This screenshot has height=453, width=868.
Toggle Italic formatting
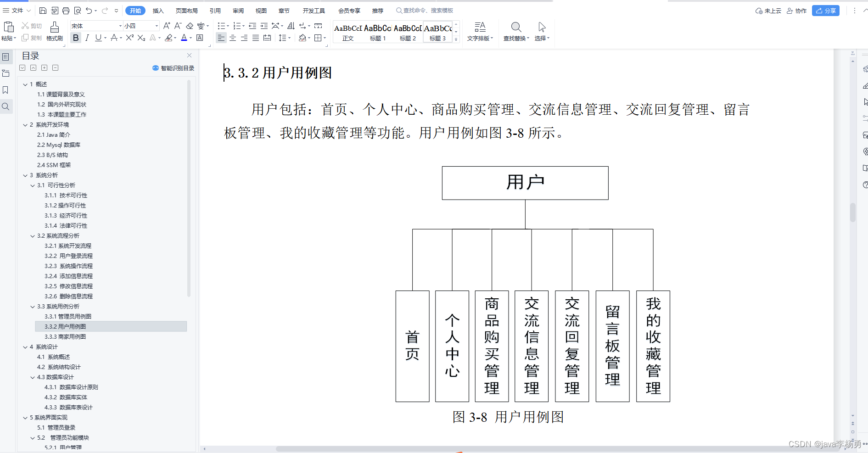coord(87,38)
